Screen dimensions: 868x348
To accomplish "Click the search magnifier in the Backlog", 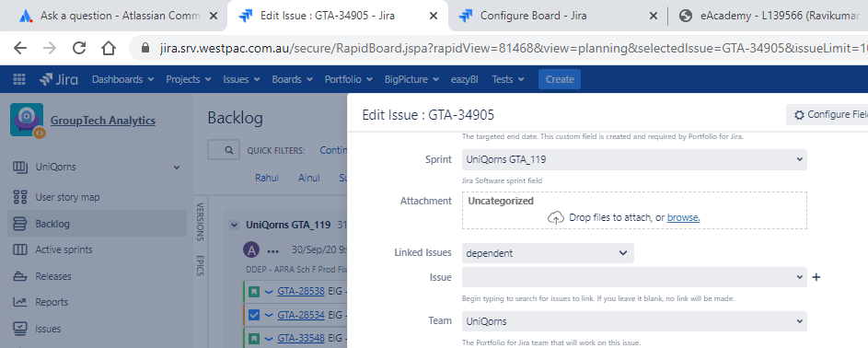I will click(x=228, y=150).
